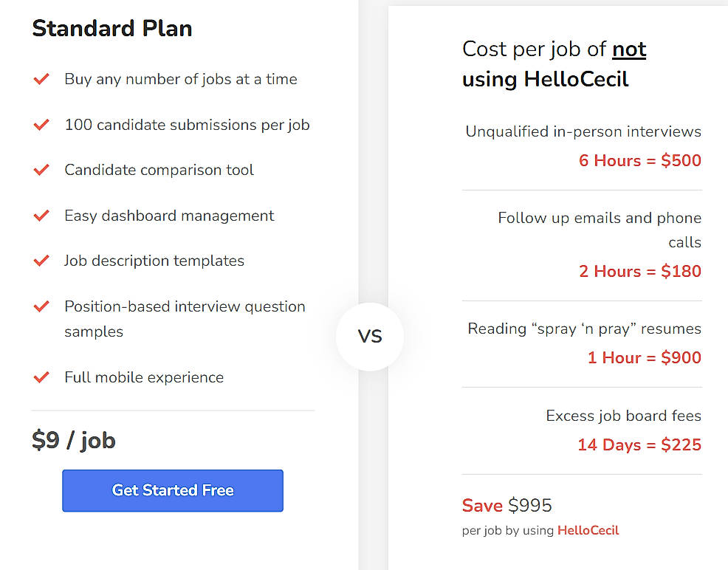Click the '14 Days = $225' cost text
This screenshot has height=570, width=728.
[639, 444]
